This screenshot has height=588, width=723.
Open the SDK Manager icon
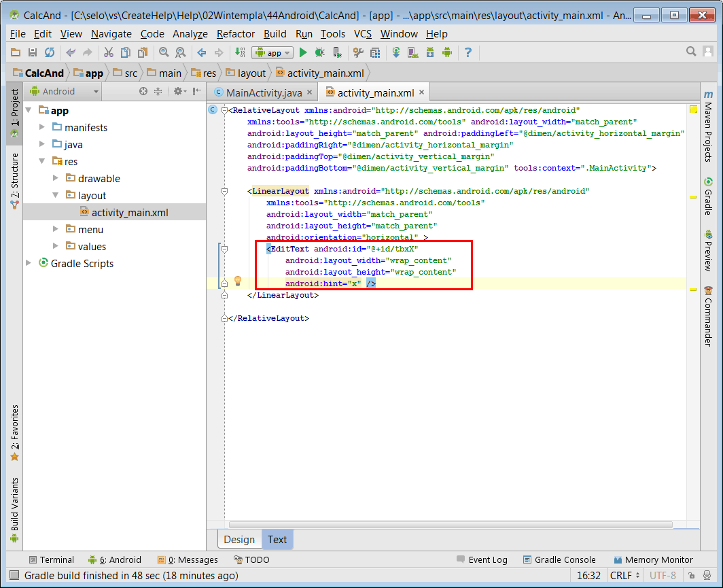[430, 52]
